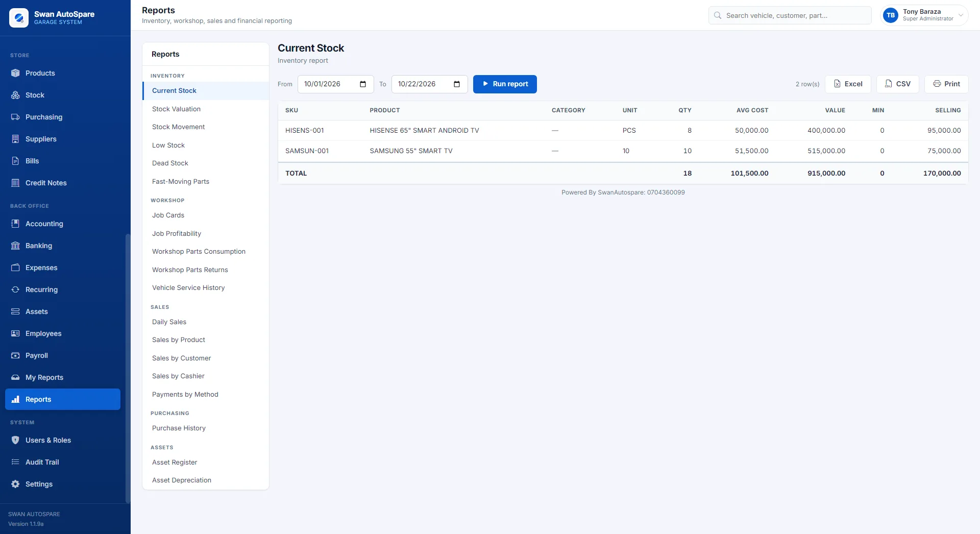Click the Banking icon
Viewport: 980px width, 534px height.
coord(15,246)
